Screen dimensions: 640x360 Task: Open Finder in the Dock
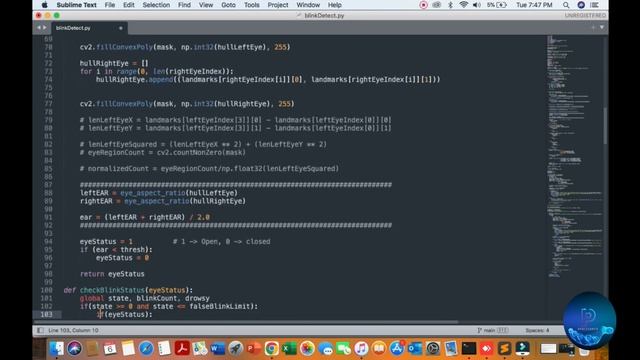pyautogui.click(x=57, y=349)
